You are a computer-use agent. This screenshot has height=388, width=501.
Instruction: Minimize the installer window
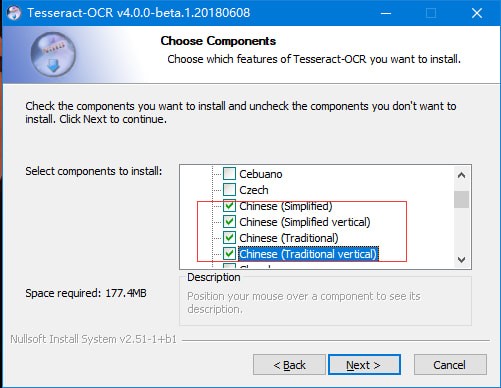(386, 13)
